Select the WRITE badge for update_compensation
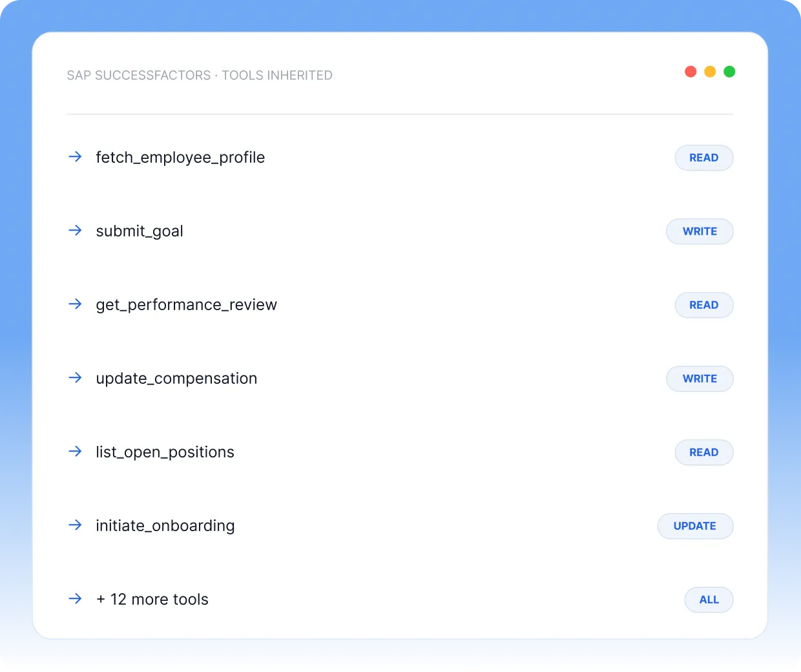This screenshot has width=801, height=672. (700, 379)
